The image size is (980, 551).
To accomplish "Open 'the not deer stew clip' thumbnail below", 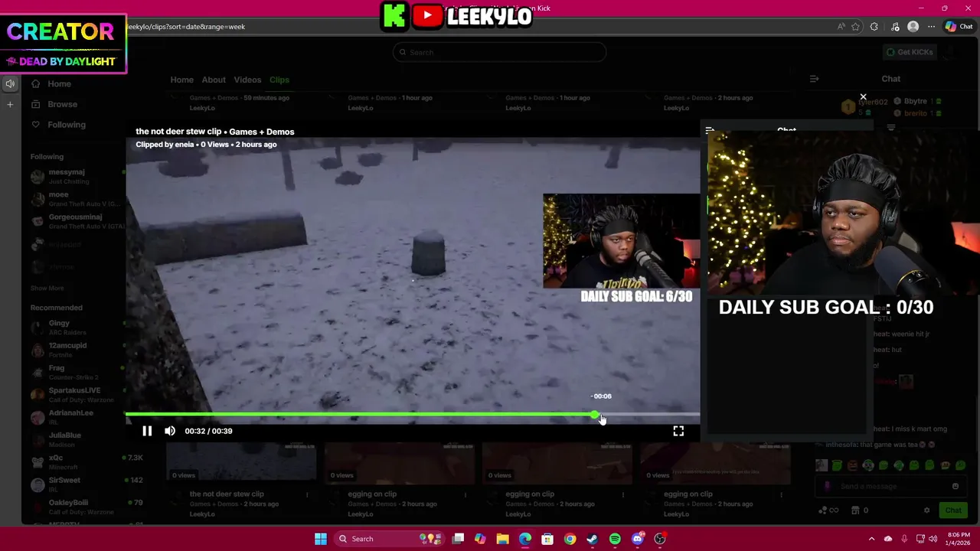I will coord(241,464).
